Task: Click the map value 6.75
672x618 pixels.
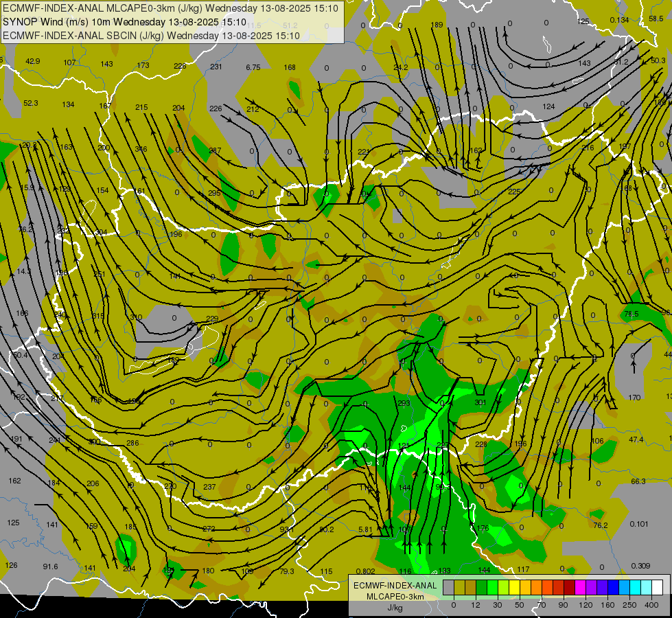Action: tap(253, 67)
